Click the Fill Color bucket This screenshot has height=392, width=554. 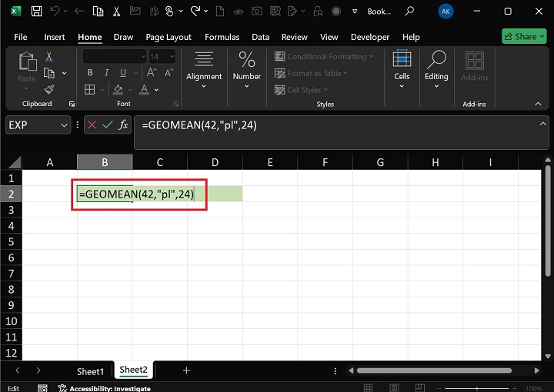[118, 90]
